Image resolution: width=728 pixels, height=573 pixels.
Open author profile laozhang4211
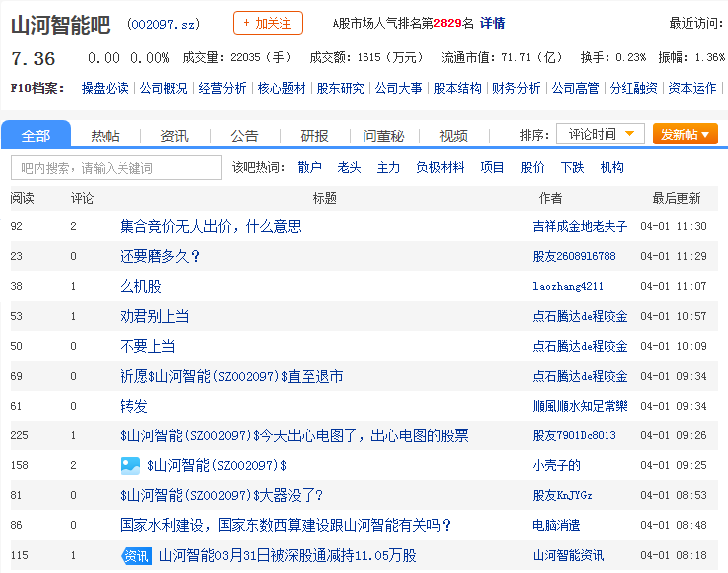568,286
